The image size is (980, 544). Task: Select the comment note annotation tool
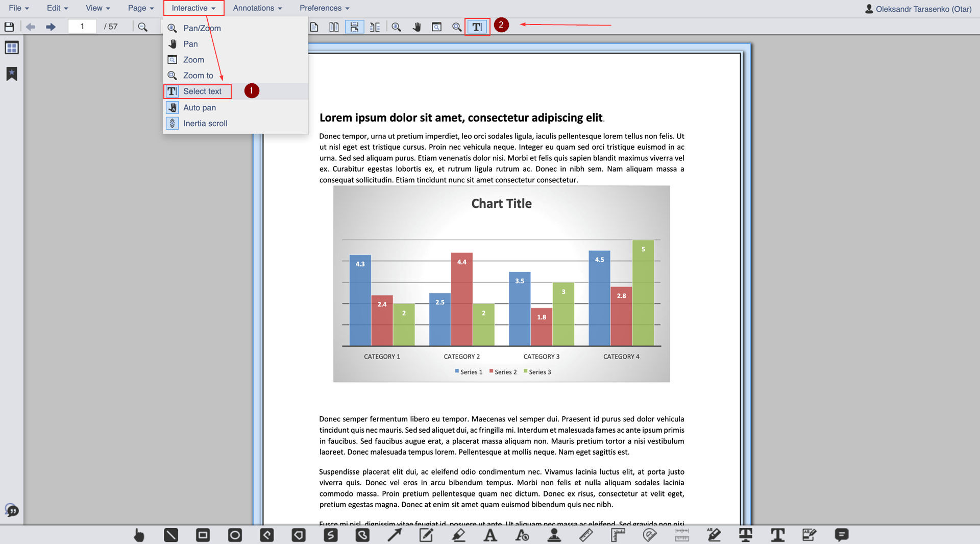[x=841, y=535]
